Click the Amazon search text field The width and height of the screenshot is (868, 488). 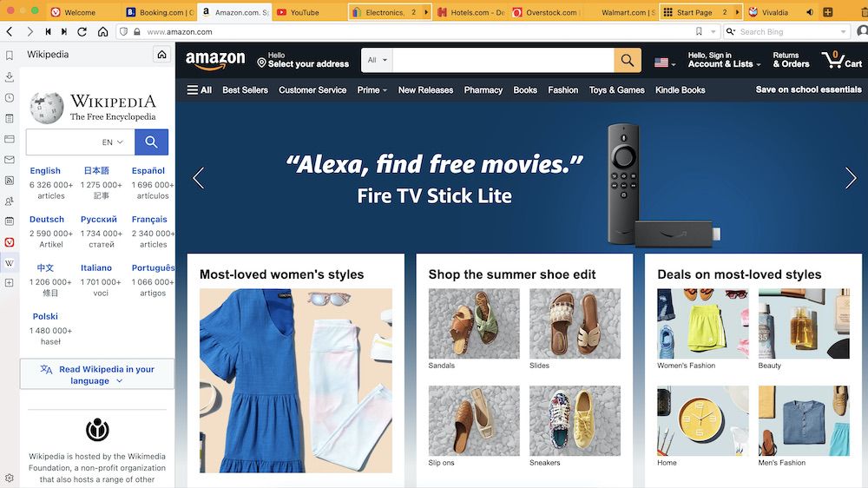(503, 60)
